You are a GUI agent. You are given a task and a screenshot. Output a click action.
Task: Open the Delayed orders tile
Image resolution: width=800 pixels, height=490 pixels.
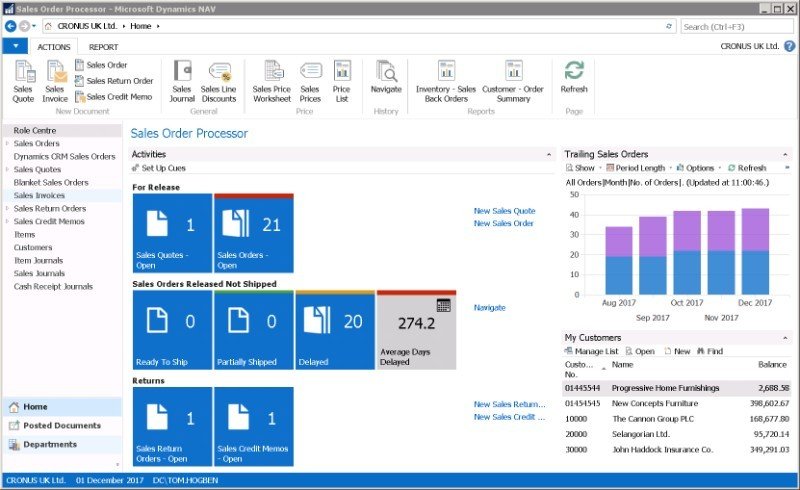[x=335, y=330]
